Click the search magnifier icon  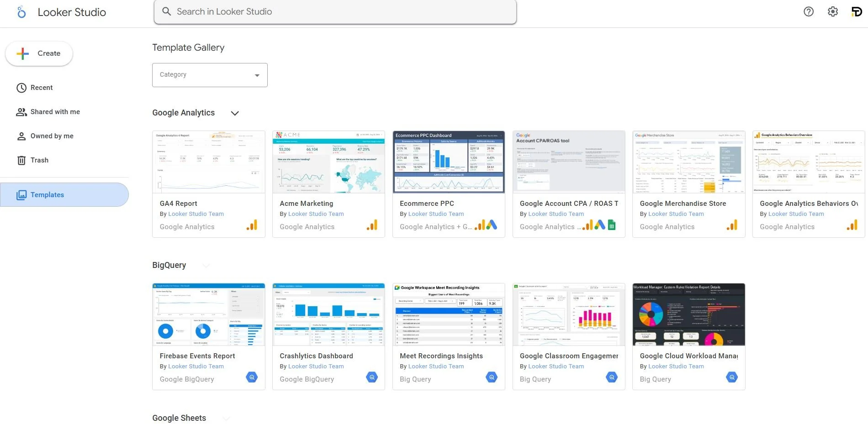(166, 11)
